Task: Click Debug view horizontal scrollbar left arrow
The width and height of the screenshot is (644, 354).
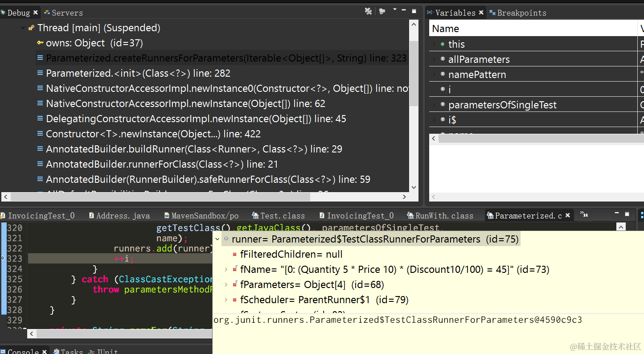Action: point(5,197)
